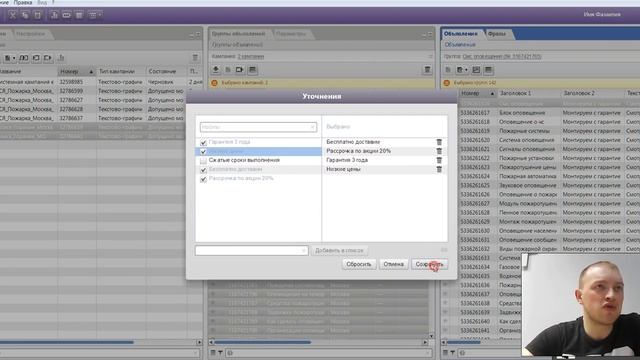Click the Сохранить button
This screenshot has height=360, width=640.
tap(429, 264)
